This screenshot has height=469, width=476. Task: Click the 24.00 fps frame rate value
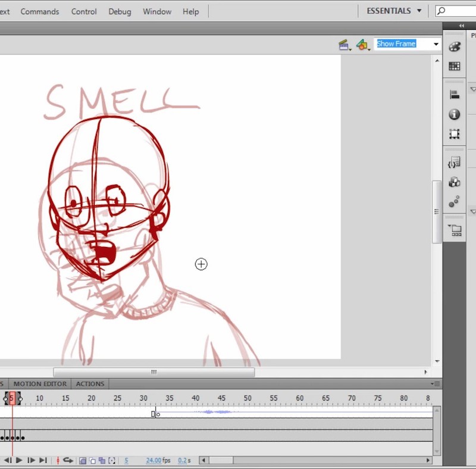[x=155, y=460]
